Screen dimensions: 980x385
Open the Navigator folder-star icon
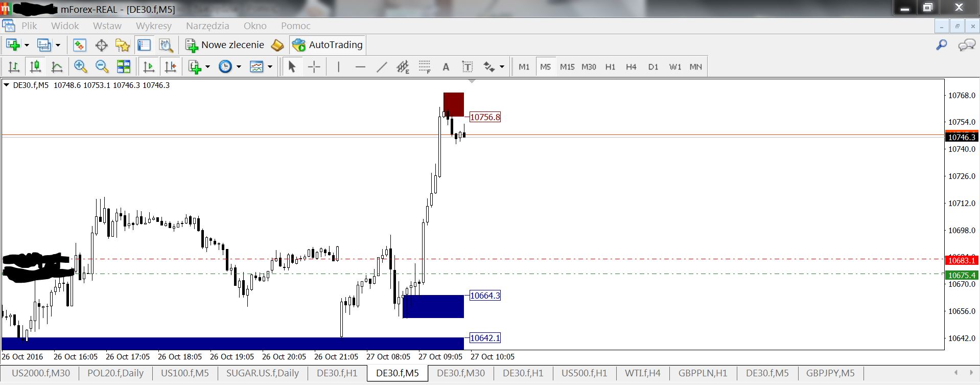[123, 45]
